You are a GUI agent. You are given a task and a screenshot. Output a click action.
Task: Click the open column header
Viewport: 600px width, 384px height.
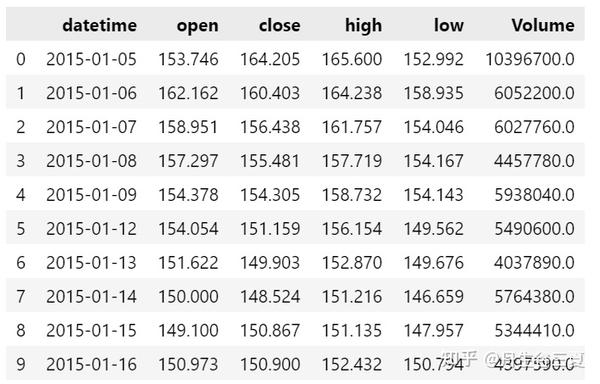coord(197,26)
